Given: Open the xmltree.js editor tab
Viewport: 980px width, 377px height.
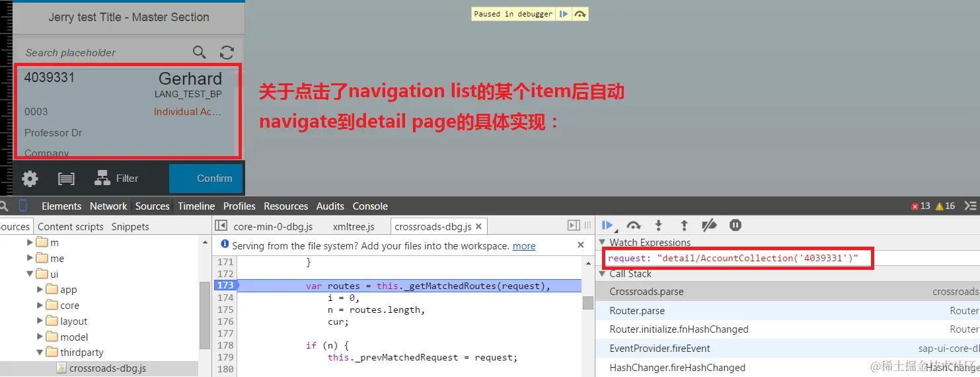Looking at the screenshot, I should 354,226.
